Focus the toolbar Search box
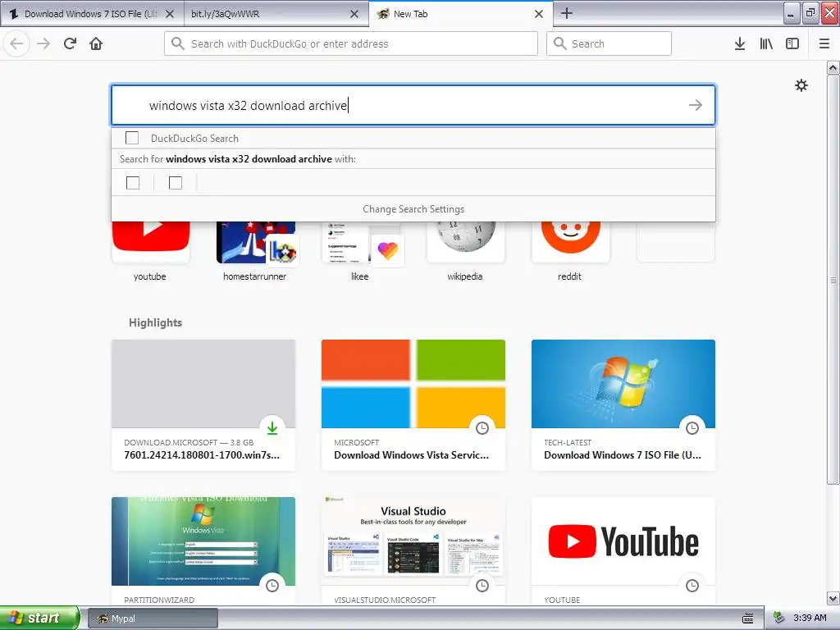Screen dimensions: 840x630 pos(609,43)
